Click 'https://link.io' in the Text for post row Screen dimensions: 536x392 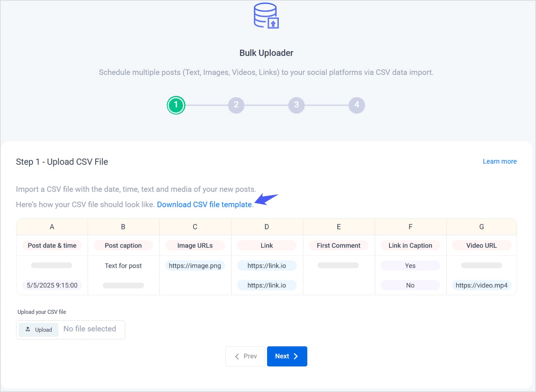[267, 266]
